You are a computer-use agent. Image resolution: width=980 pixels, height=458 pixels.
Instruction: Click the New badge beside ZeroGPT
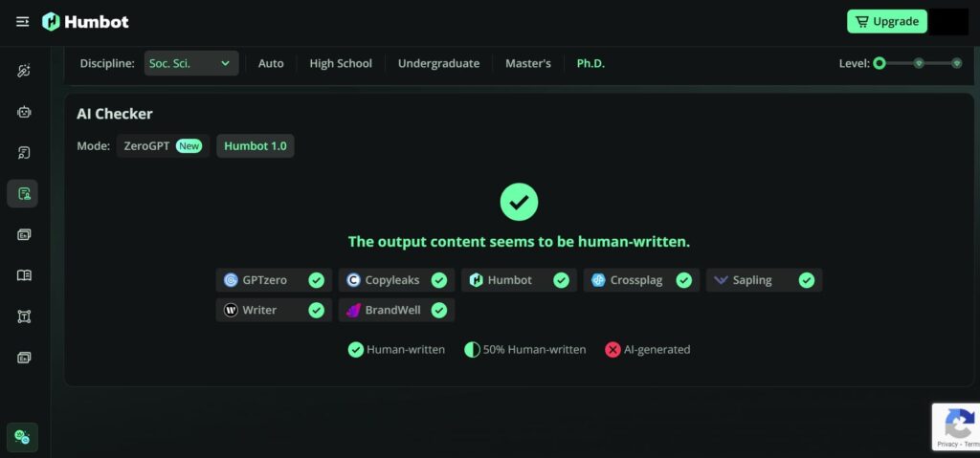(189, 146)
